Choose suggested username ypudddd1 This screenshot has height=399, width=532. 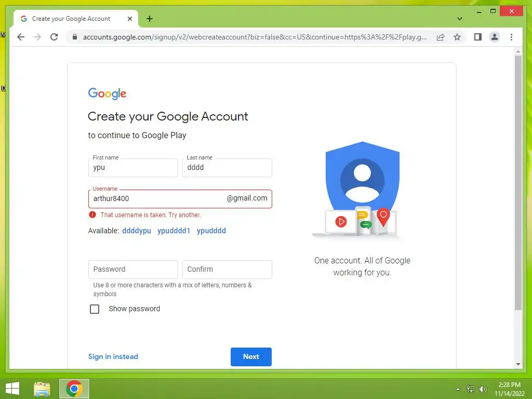pyautogui.click(x=174, y=231)
